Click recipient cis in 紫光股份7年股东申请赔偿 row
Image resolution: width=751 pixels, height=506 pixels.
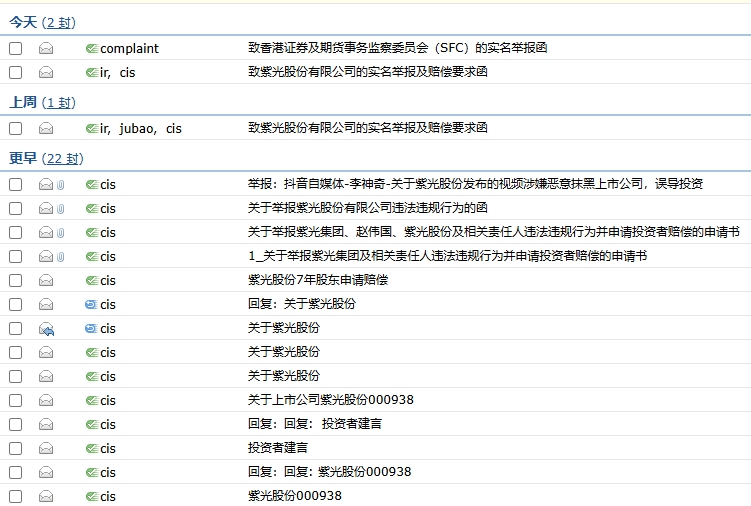[108, 281]
